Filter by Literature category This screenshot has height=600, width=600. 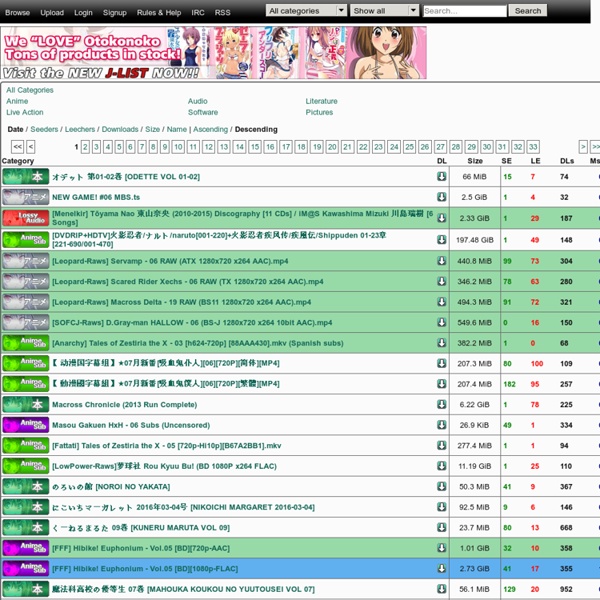point(321,101)
